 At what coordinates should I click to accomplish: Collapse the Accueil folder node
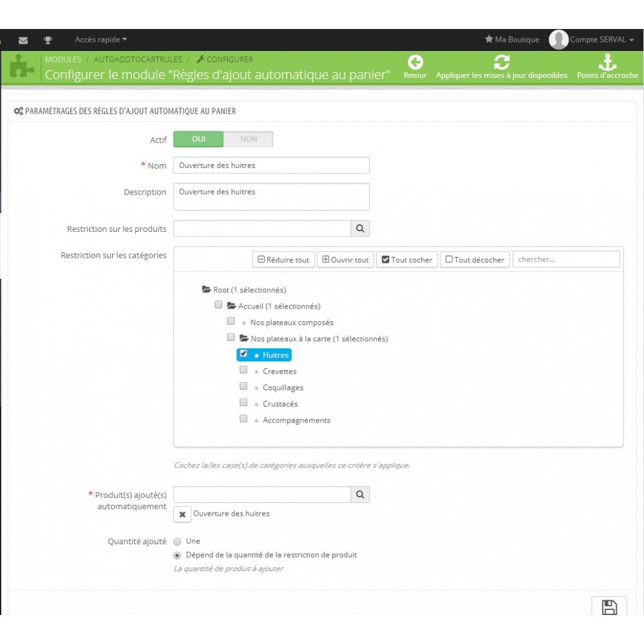(x=232, y=306)
